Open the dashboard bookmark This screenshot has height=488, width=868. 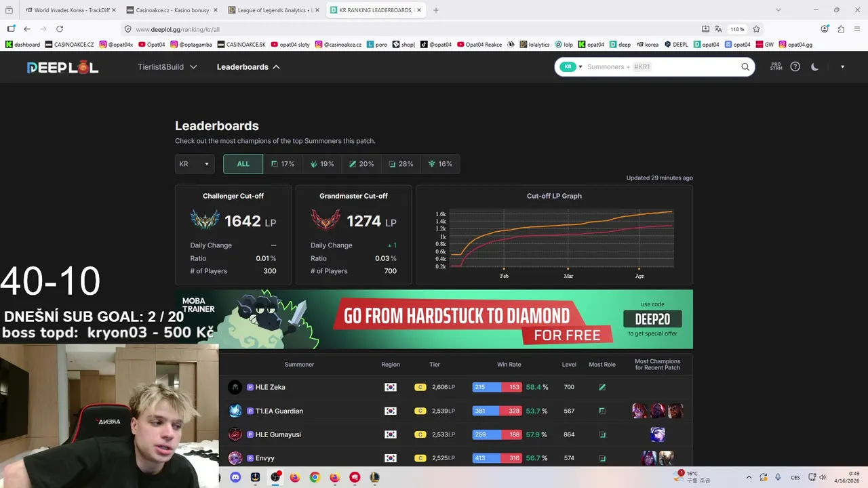click(22, 45)
